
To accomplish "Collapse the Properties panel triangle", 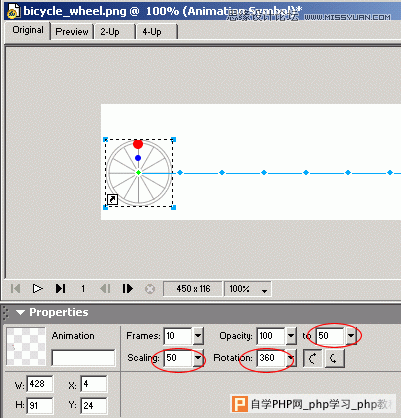I will click(20, 312).
